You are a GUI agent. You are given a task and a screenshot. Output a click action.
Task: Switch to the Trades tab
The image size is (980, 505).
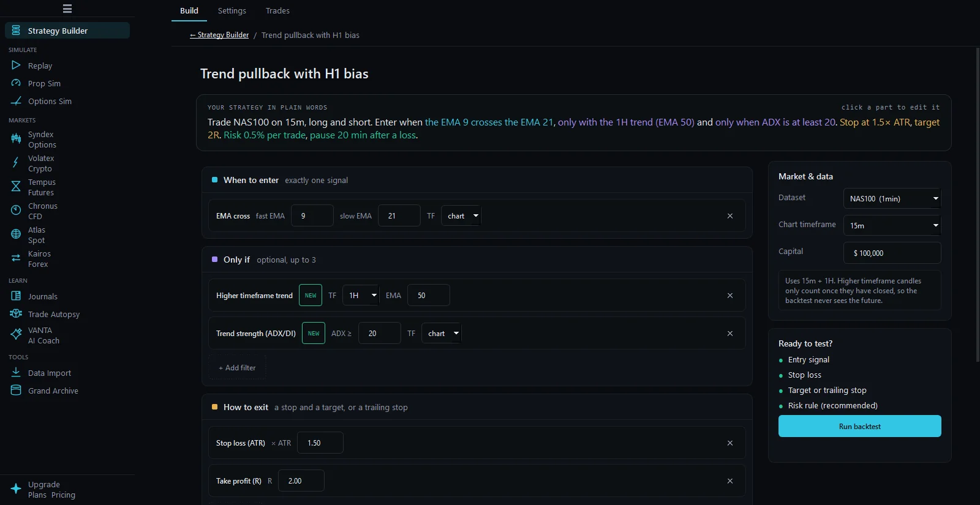277,10
